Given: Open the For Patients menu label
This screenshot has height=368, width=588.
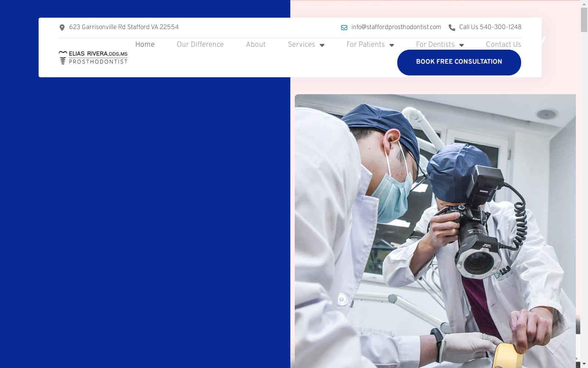Looking at the screenshot, I should [x=366, y=45].
